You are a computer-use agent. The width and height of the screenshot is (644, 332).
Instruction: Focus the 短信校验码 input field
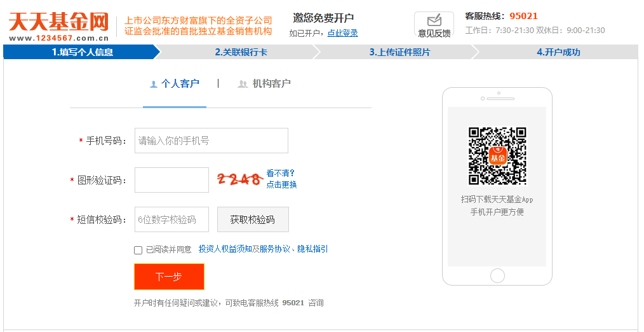tap(171, 219)
